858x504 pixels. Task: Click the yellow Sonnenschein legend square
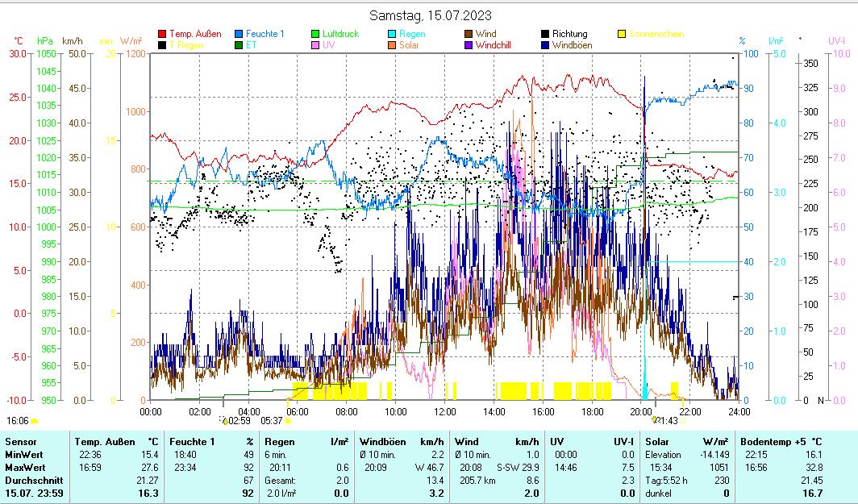[622, 34]
